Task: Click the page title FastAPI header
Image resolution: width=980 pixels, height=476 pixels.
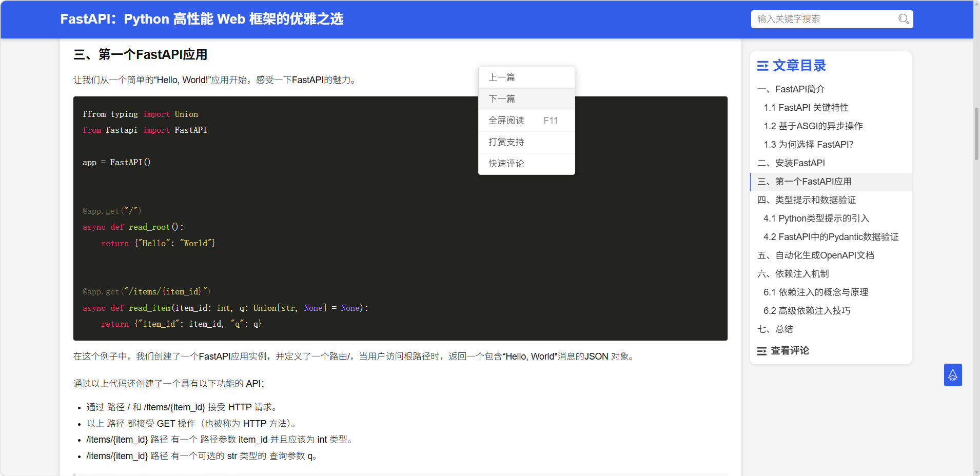Action: pyautogui.click(x=202, y=19)
